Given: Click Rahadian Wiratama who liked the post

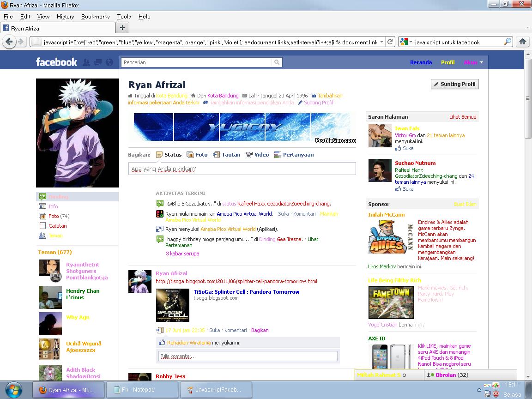Looking at the screenshot, I should point(188,343).
